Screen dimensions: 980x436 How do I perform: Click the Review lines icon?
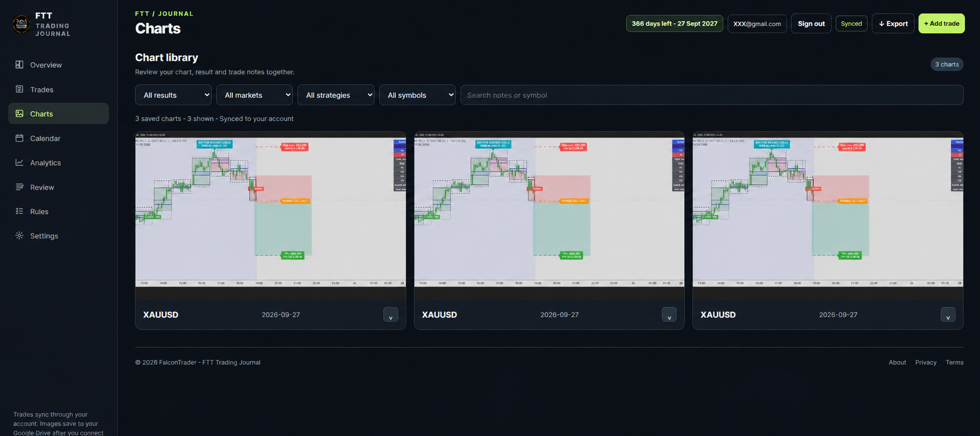coord(19,187)
